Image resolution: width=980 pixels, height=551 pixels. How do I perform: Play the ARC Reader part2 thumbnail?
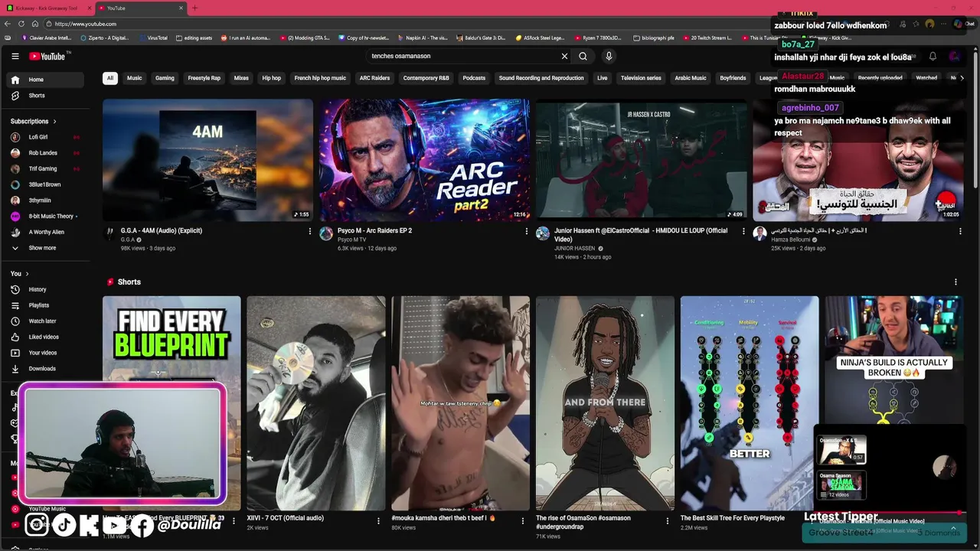(424, 160)
